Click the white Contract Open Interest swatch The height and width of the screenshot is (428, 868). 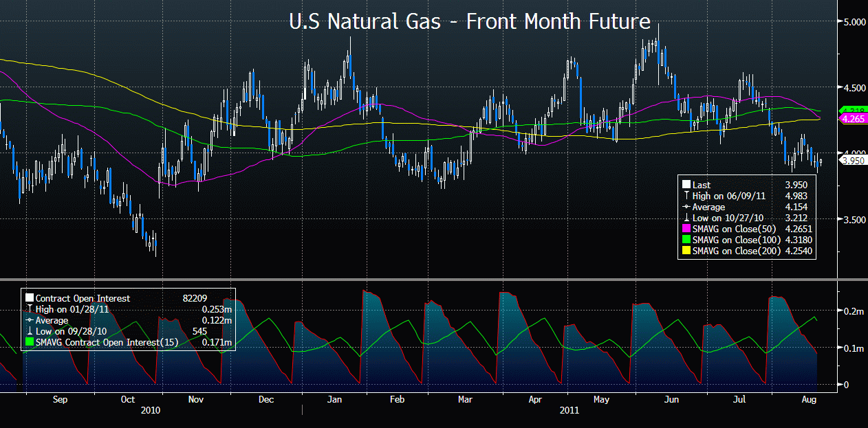tap(29, 298)
